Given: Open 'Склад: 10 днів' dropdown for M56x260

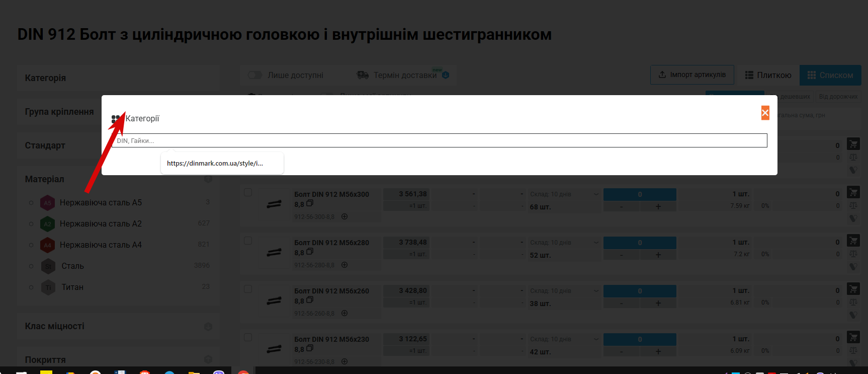Looking at the screenshot, I should tap(564, 291).
